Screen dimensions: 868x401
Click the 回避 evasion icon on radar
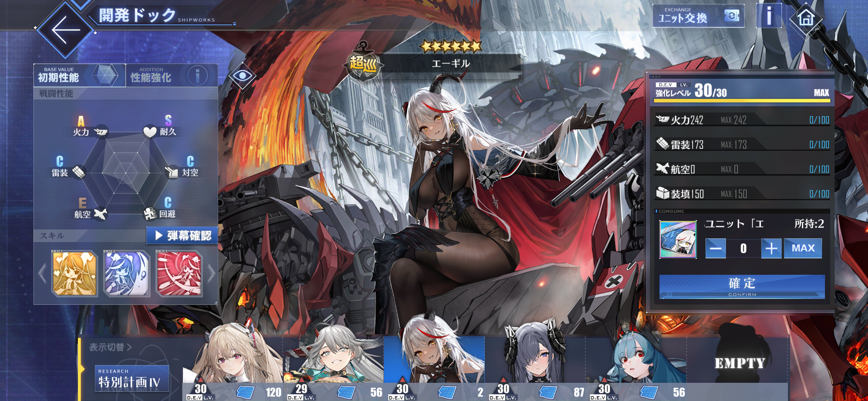tap(150, 214)
